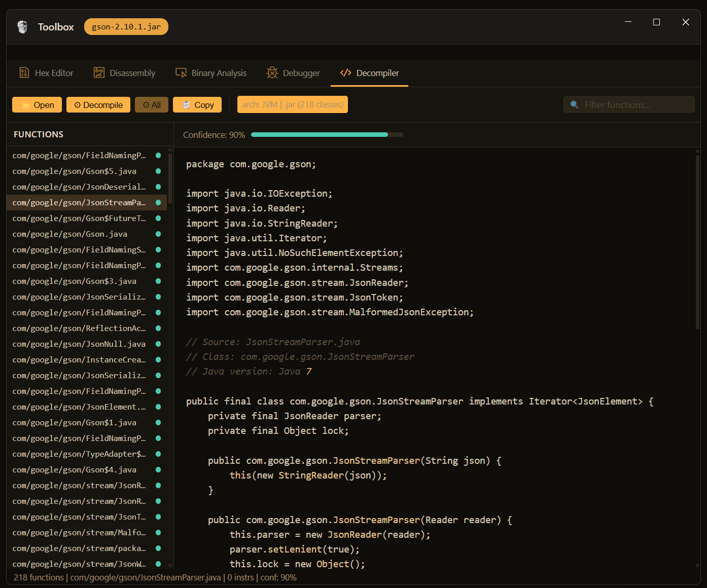Select com/google/gson/stream/packa… entry

click(87, 548)
